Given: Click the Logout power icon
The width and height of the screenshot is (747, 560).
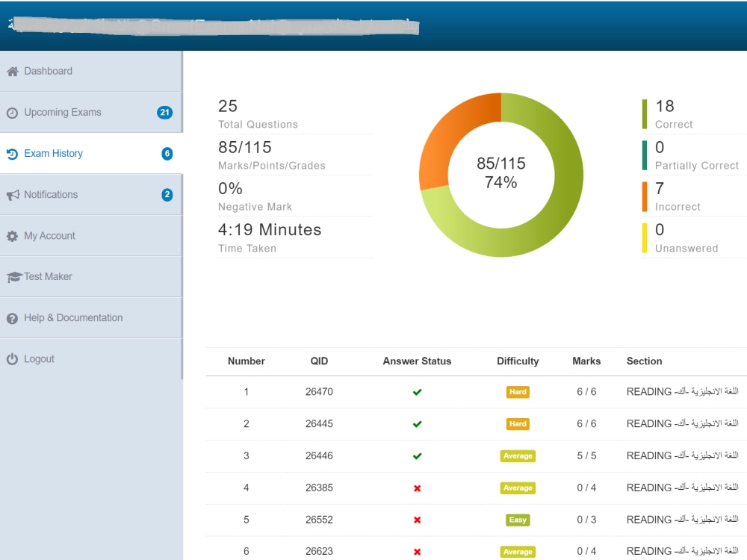Looking at the screenshot, I should tap(13, 359).
